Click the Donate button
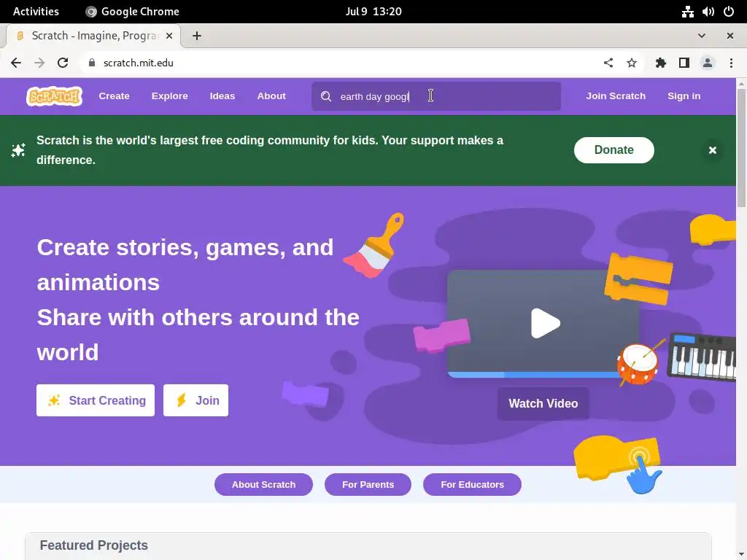The height and width of the screenshot is (560, 747). click(614, 150)
